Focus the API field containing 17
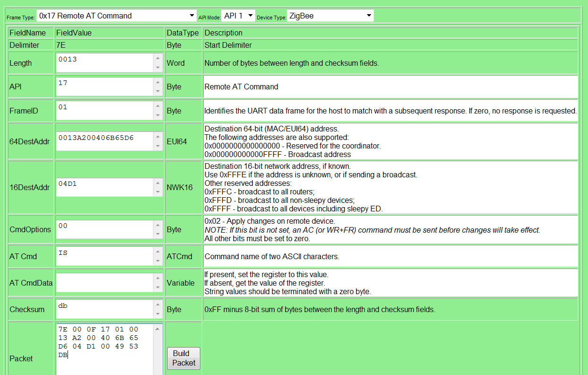 click(104, 87)
